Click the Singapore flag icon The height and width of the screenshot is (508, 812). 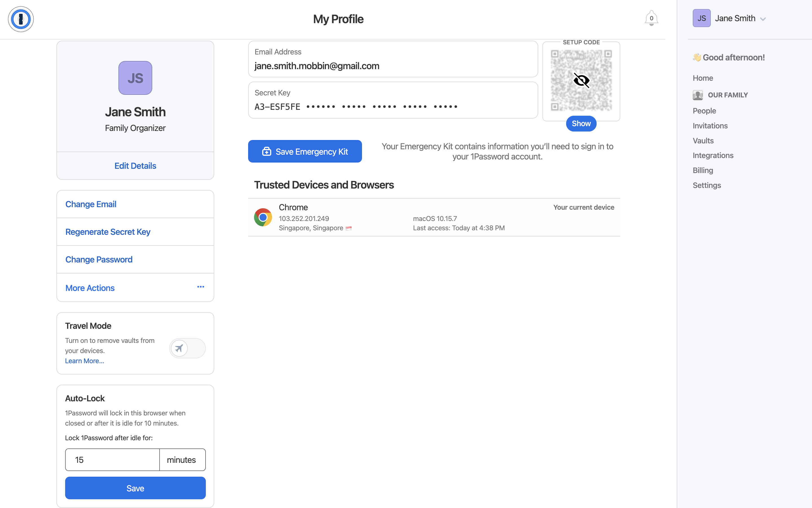348,228
